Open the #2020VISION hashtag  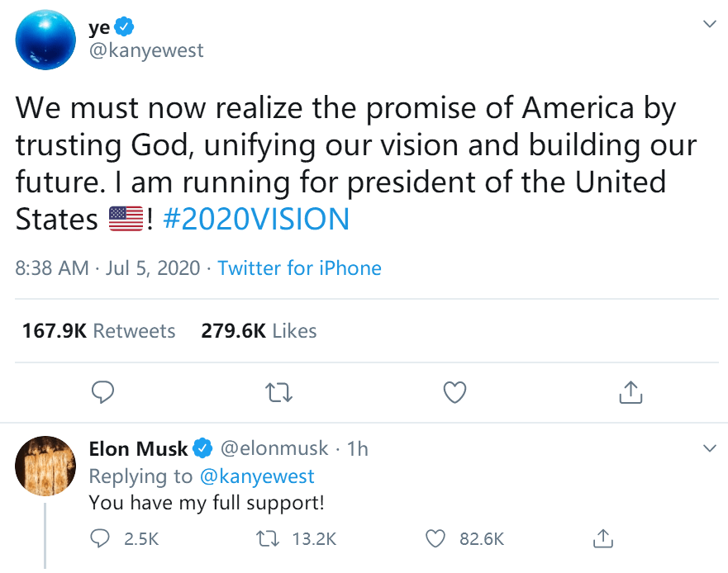coord(256,219)
